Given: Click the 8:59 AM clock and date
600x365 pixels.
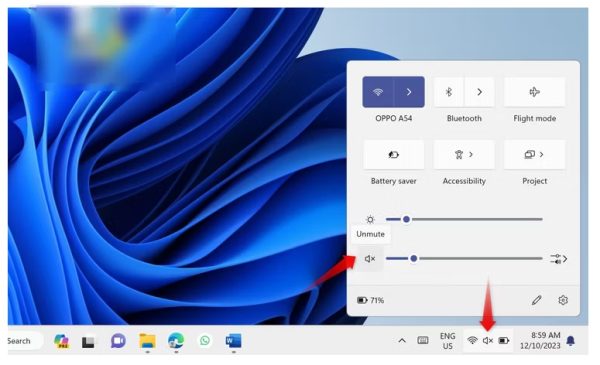Looking at the screenshot, I should (540, 341).
